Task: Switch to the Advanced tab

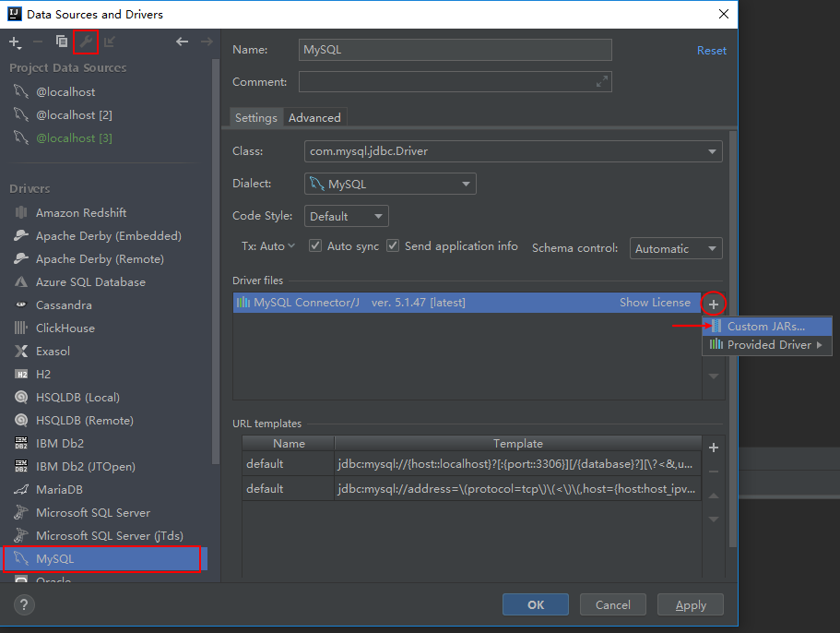Action: (314, 117)
